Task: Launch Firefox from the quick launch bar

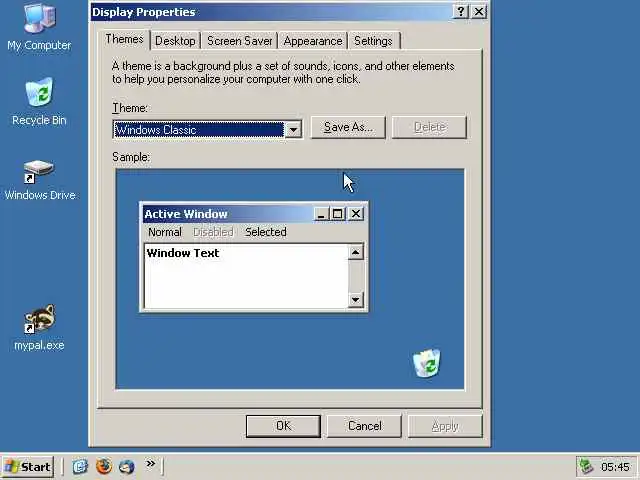Action: (x=104, y=466)
